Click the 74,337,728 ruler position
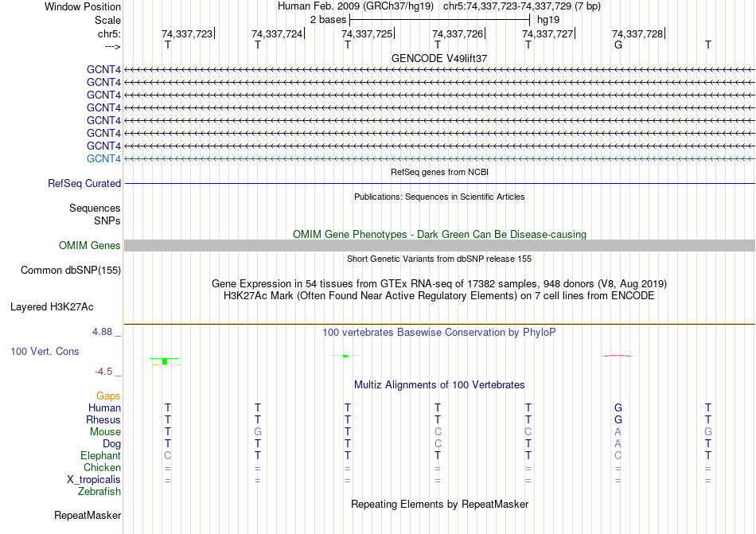756x534 pixels. click(x=637, y=33)
